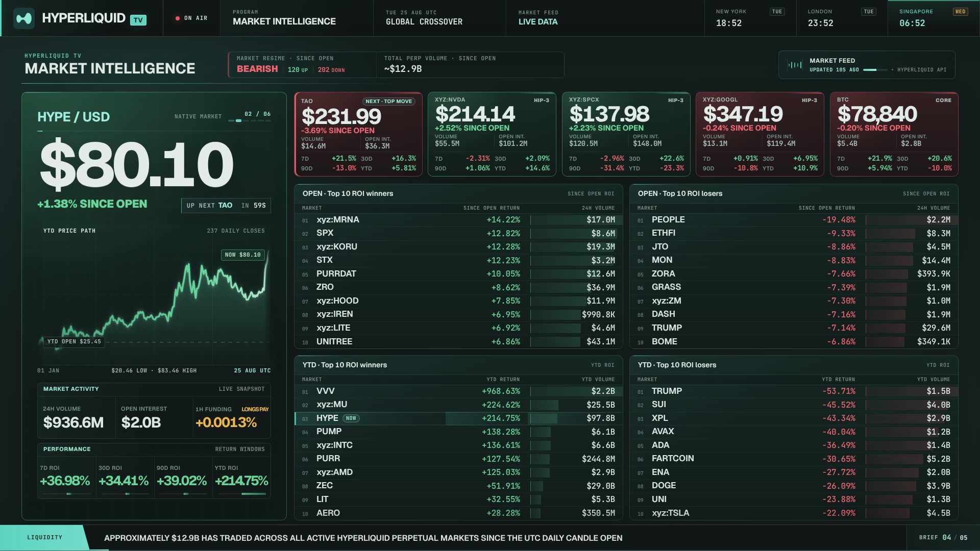
Task: Select the ZORA losers row
Action: [x=794, y=274]
